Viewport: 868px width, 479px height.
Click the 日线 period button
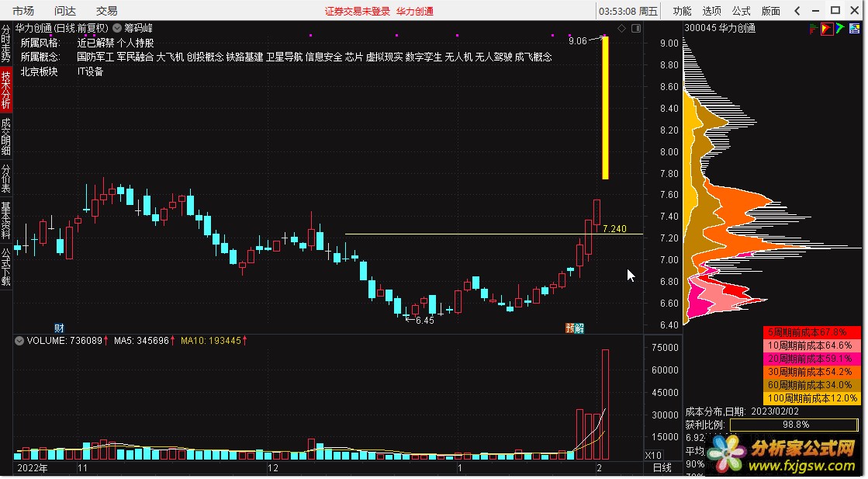[662, 468]
